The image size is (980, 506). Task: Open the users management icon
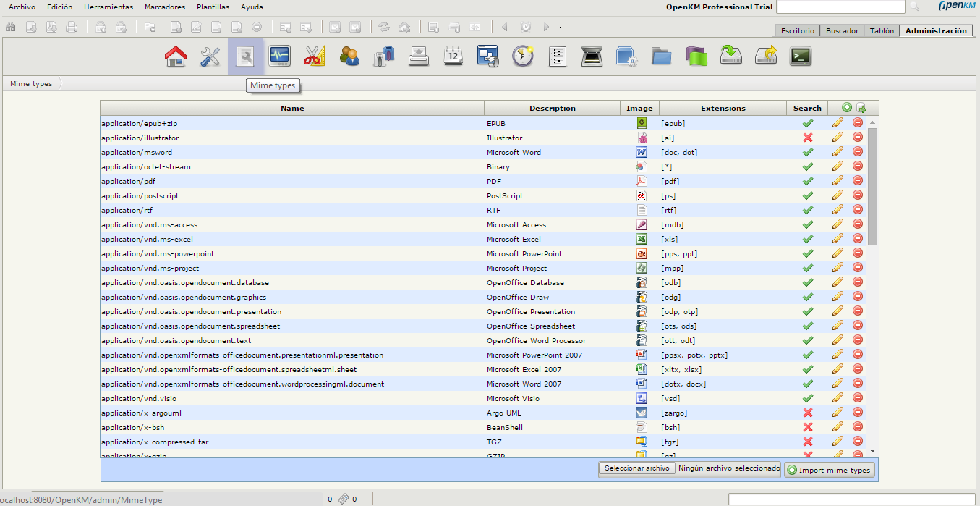(x=349, y=56)
